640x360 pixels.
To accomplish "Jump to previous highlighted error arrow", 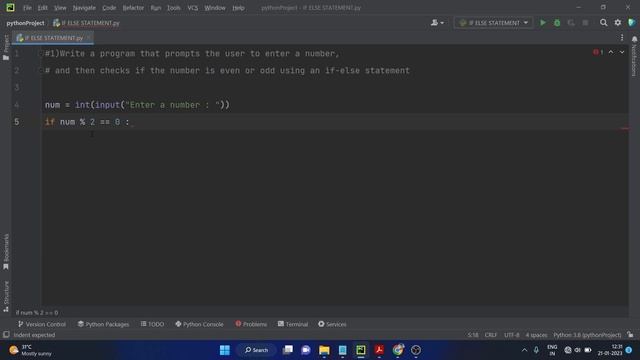I will (611, 52).
